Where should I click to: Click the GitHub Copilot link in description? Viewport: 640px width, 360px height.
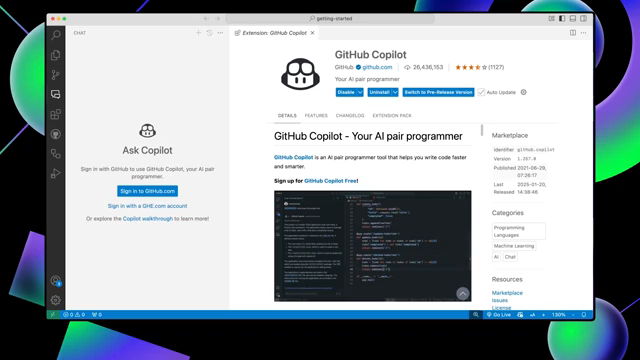(x=293, y=157)
